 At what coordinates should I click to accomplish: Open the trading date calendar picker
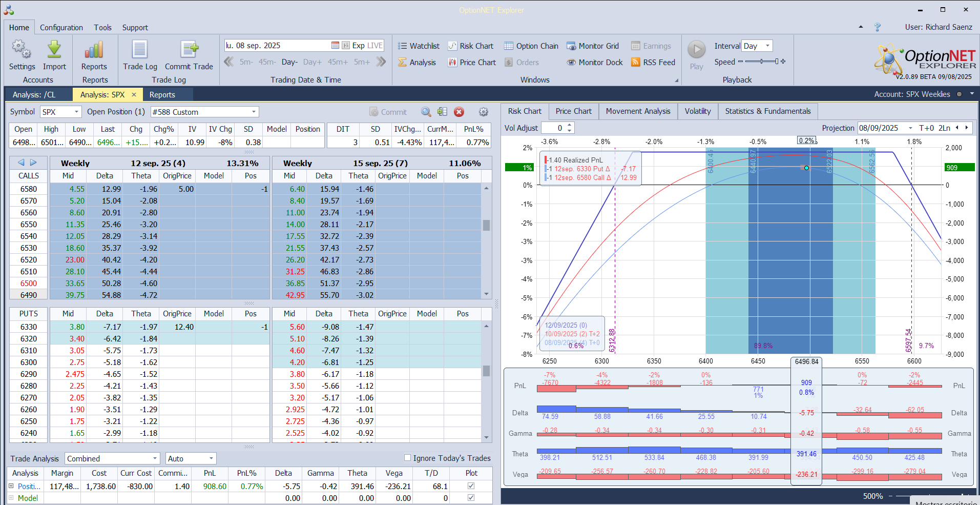(335, 46)
